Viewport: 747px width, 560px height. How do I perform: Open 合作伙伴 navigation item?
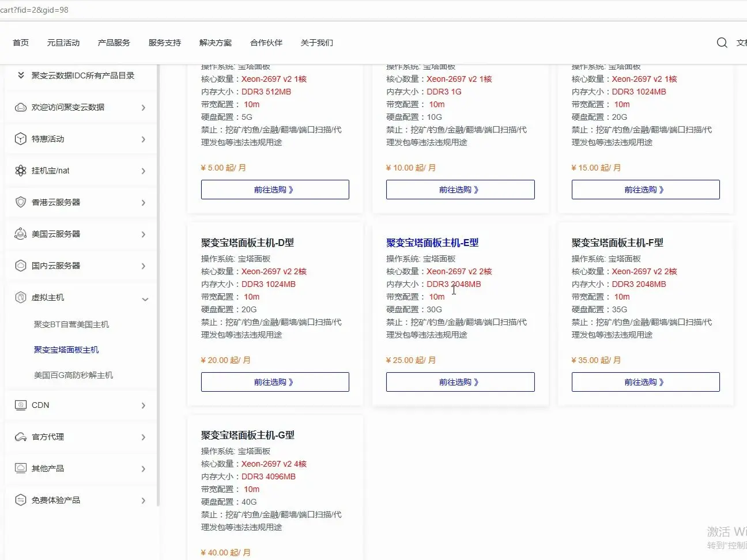coord(266,43)
